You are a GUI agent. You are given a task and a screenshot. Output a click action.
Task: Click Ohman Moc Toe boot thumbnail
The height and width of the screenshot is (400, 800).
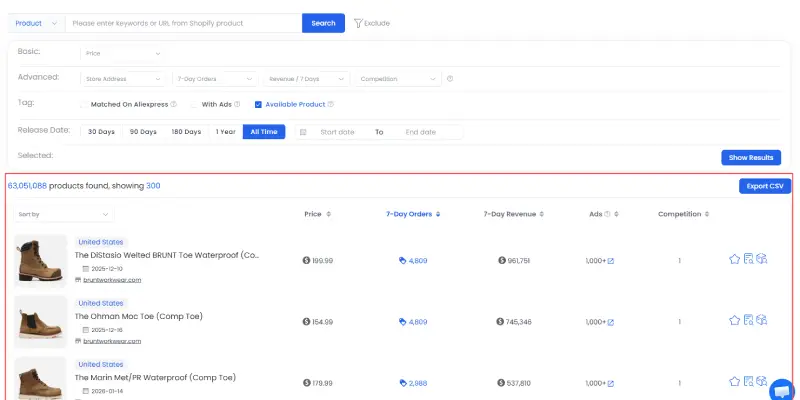point(40,321)
